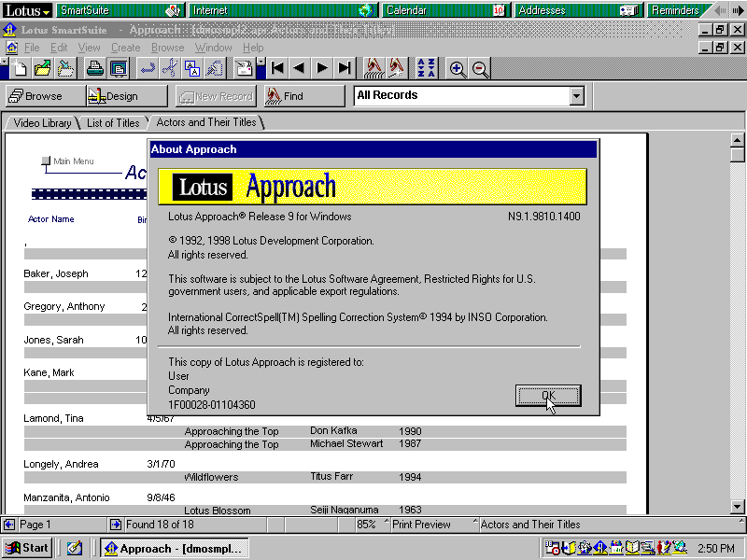Go to the first record

[277, 68]
